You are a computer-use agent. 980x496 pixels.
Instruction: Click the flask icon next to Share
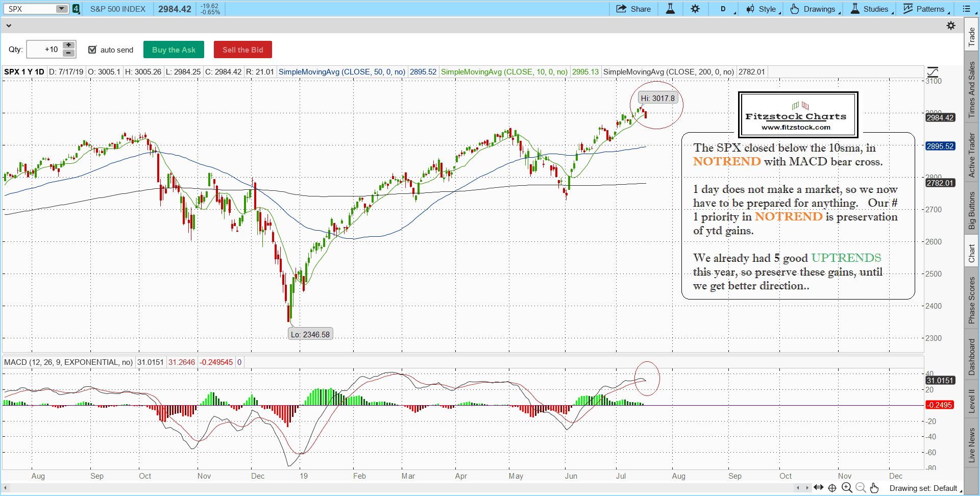coord(670,9)
